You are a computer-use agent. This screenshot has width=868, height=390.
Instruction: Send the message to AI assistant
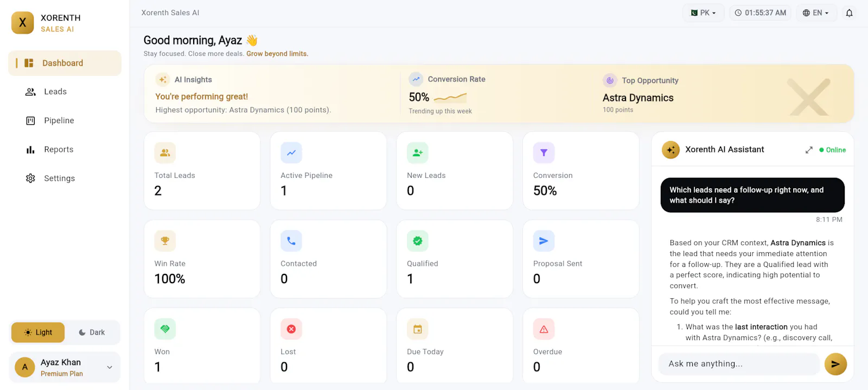tap(835, 364)
